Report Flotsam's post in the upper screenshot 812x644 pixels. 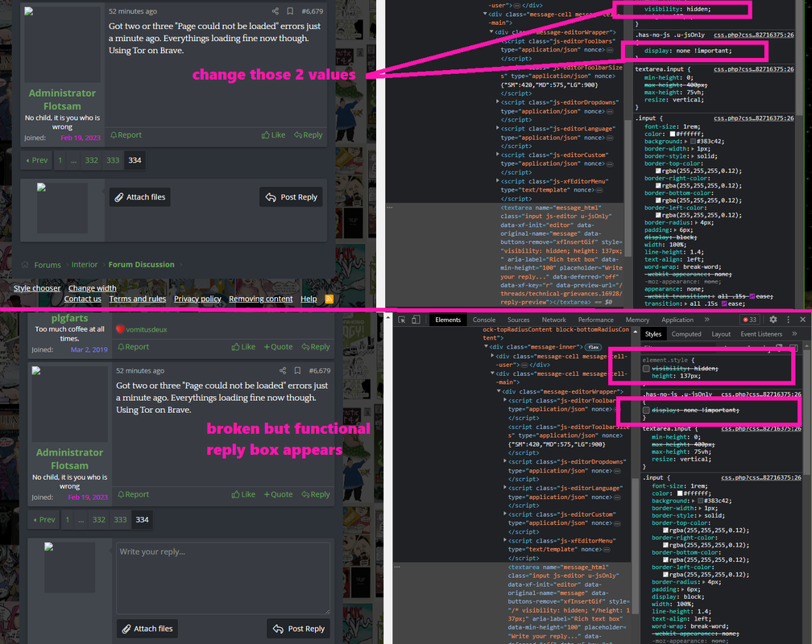[x=126, y=135]
